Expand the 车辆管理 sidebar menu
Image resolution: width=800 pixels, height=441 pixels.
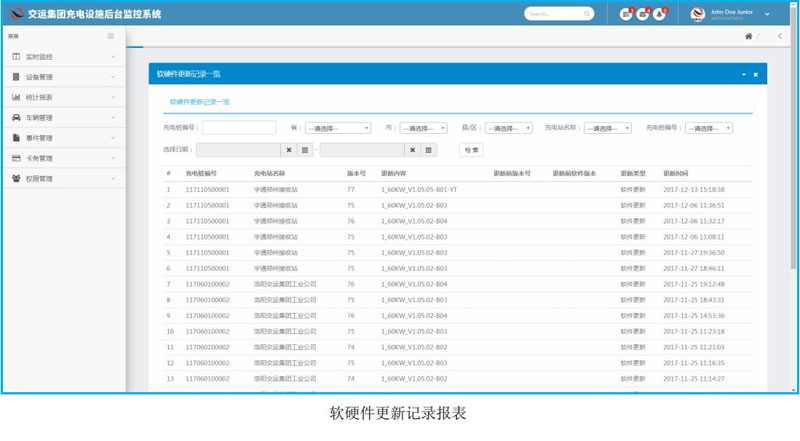tap(62, 117)
